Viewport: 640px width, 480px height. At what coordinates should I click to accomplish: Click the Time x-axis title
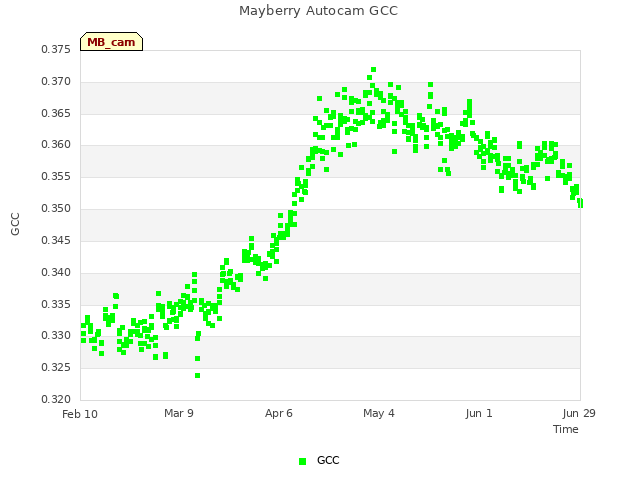566,429
